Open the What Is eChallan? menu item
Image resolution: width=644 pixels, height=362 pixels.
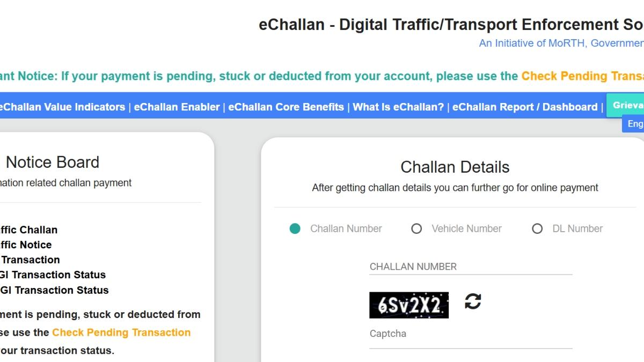coord(399,107)
